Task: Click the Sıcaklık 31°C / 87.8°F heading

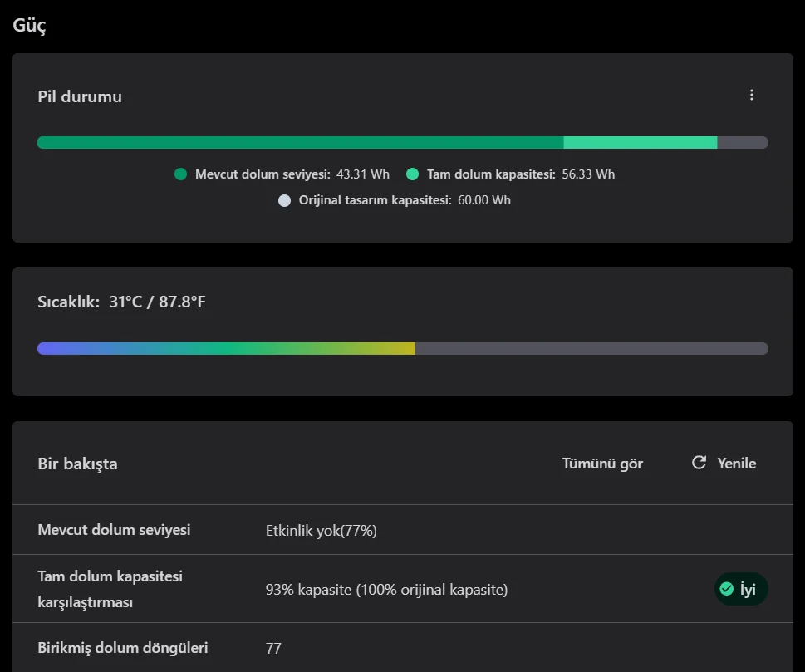Action: click(121, 302)
